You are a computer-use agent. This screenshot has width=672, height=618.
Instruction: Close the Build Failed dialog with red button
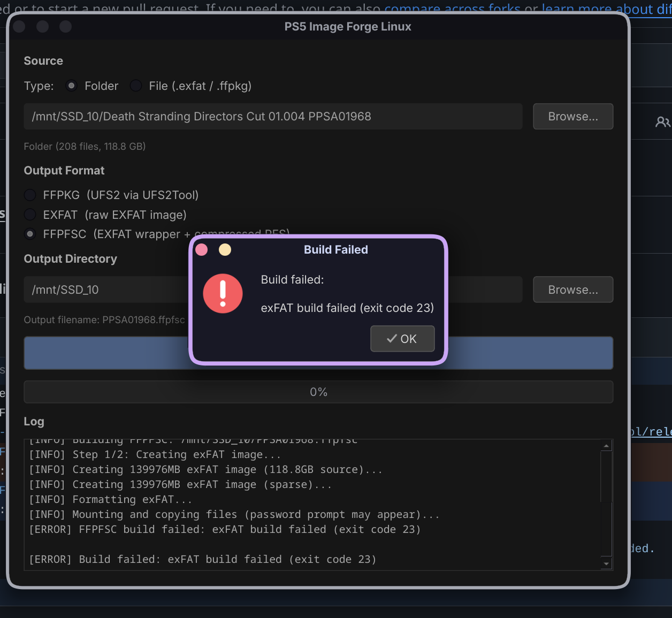pos(202,250)
